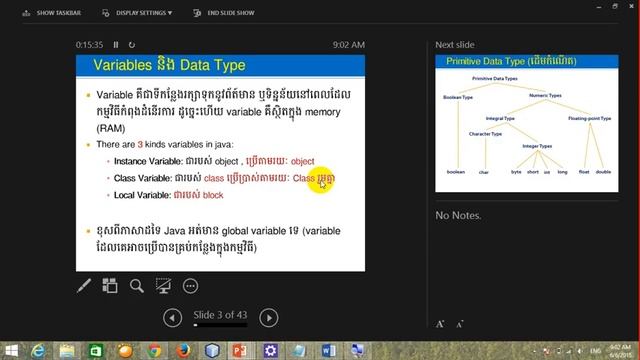Select the Zoom into slide magnifier
The width and height of the screenshot is (640, 360).
[137, 286]
